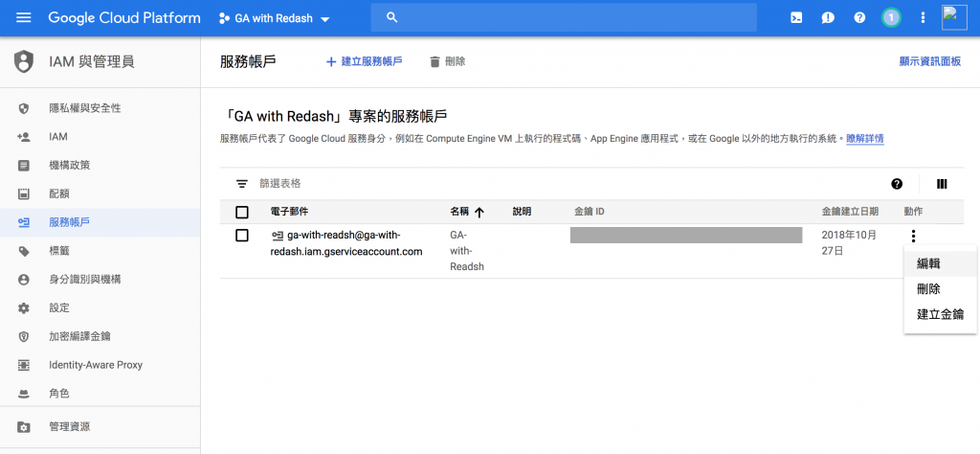Screen dimensions: 980x454
Task: Click the 隱私權與安全性 shield icon
Action: tap(24, 109)
